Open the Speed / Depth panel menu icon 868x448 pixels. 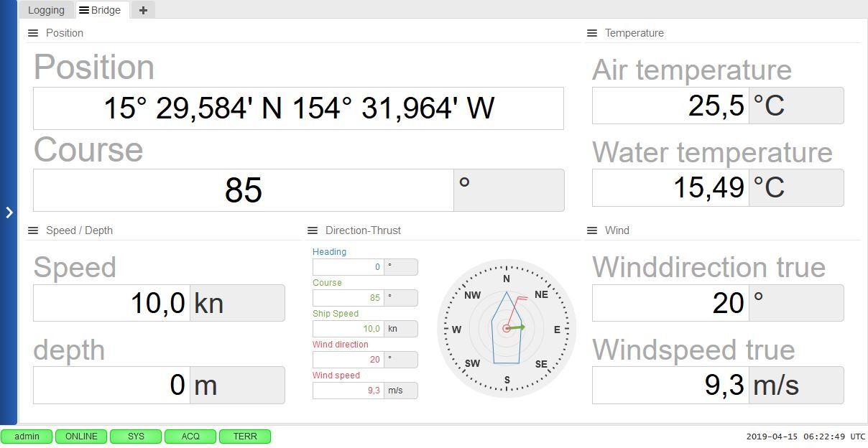(x=32, y=230)
